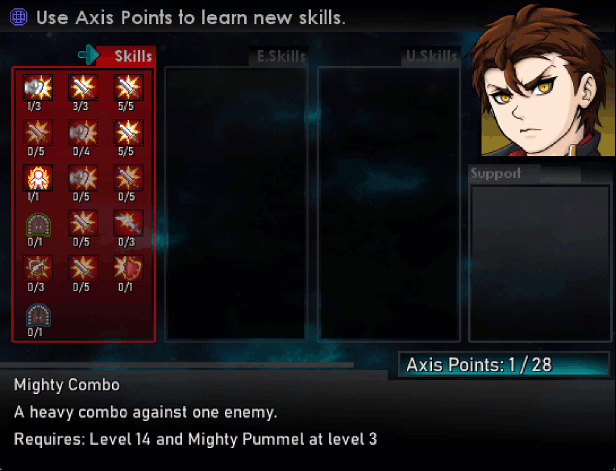
Task: Select the fist skill icon showing 1/3
Action: point(38,87)
